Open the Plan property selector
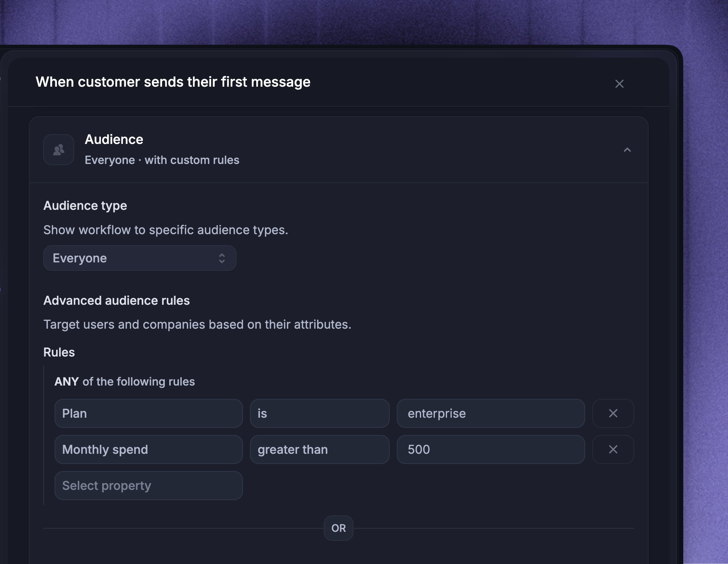 (149, 413)
